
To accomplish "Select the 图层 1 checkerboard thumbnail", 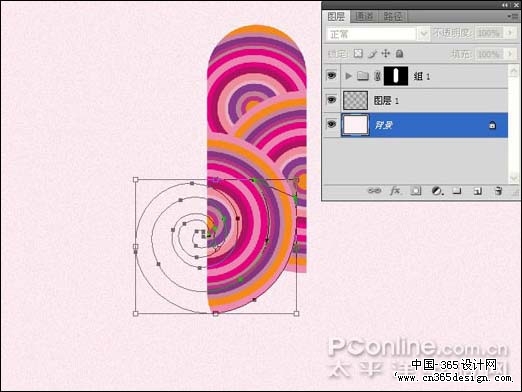I will tap(355, 100).
